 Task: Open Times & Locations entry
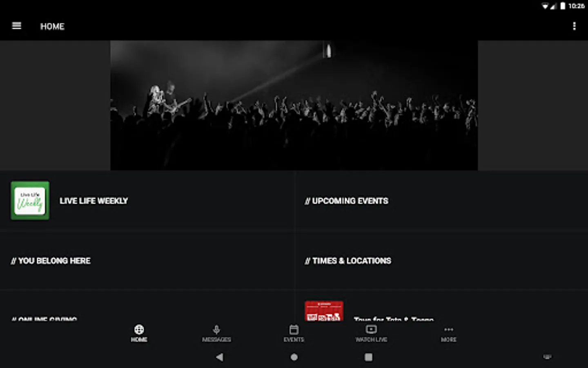(x=441, y=260)
